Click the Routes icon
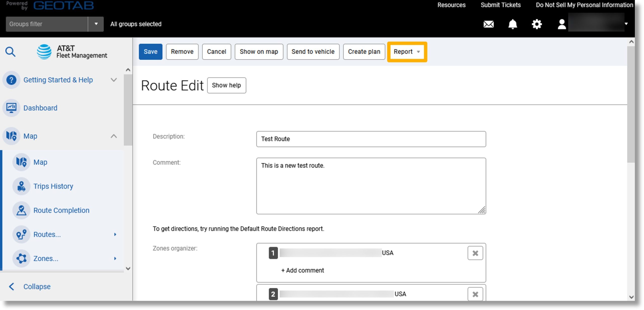This screenshot has width=644, height=310. [x=21, y=235]
